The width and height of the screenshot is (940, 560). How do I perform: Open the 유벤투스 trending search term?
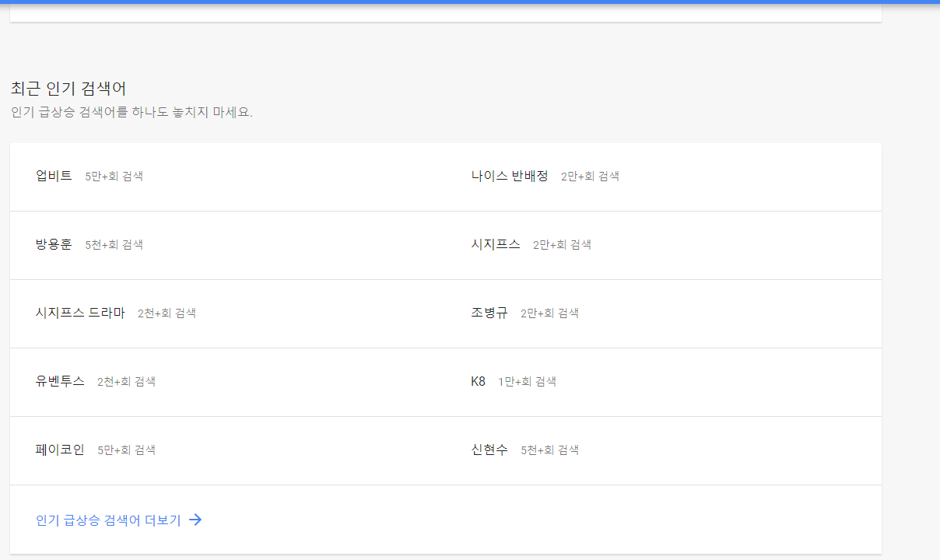pyautogui.click(x=60, y=381)
